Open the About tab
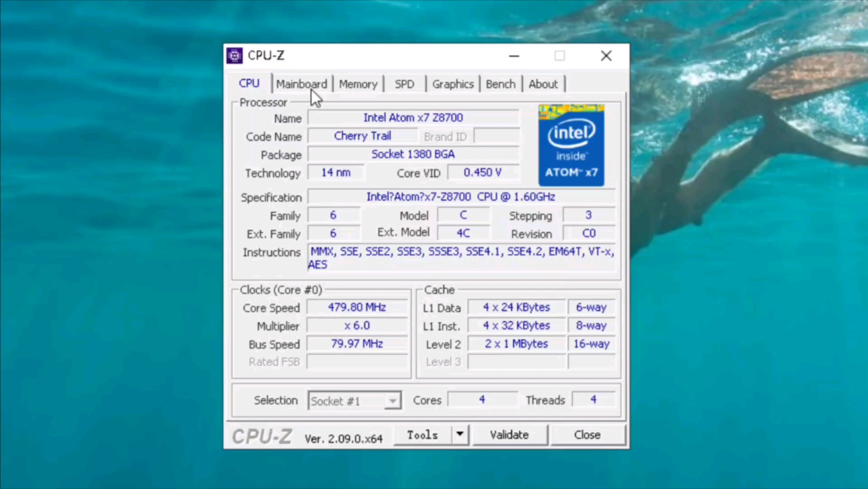 click(x=543, y=84)
